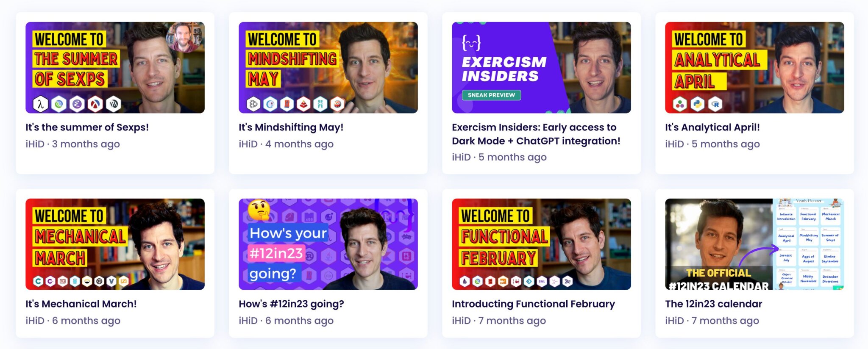Image resolution: width=868 pixels, height=349 pixels.
Task: Open the Functional February video thumbnail
Action: pos(541,244)
